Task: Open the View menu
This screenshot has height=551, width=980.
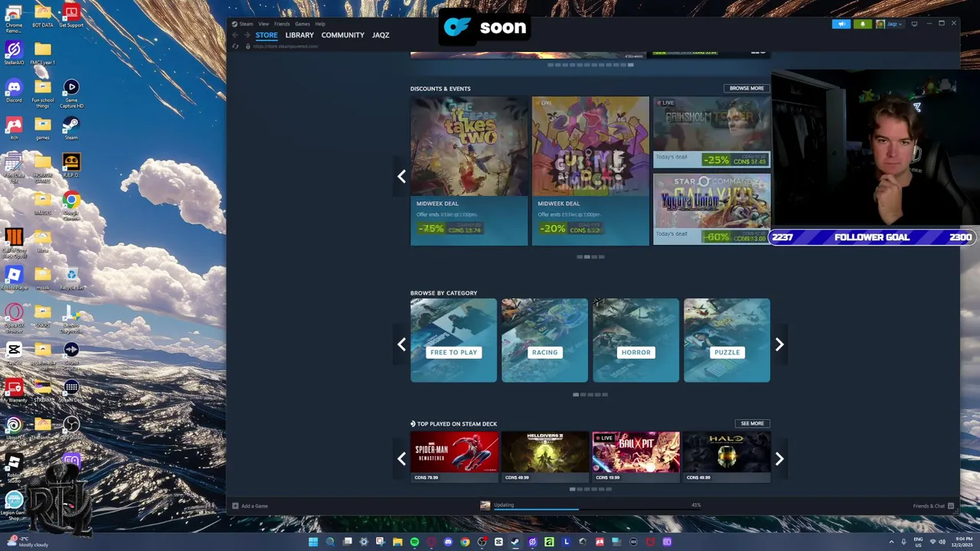Action: tap(263, 24)
